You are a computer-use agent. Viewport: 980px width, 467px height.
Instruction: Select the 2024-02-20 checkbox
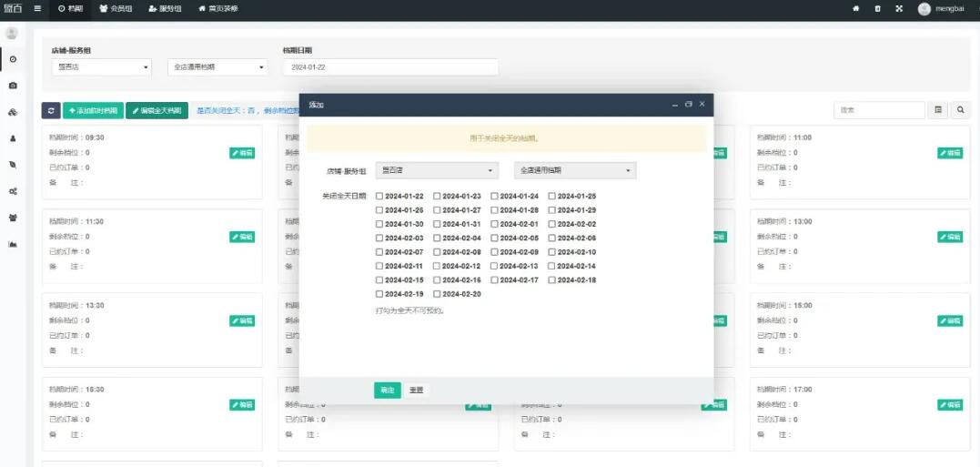(x=437, y=294)
